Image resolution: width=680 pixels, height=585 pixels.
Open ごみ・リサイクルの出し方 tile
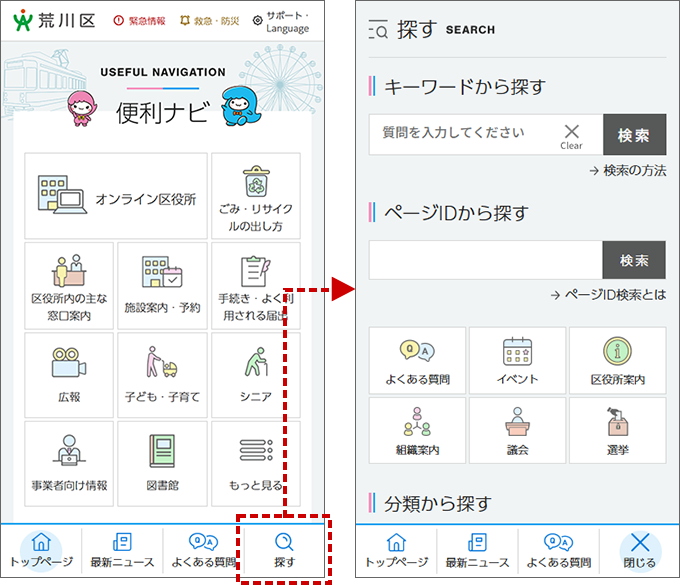[256, 196]
